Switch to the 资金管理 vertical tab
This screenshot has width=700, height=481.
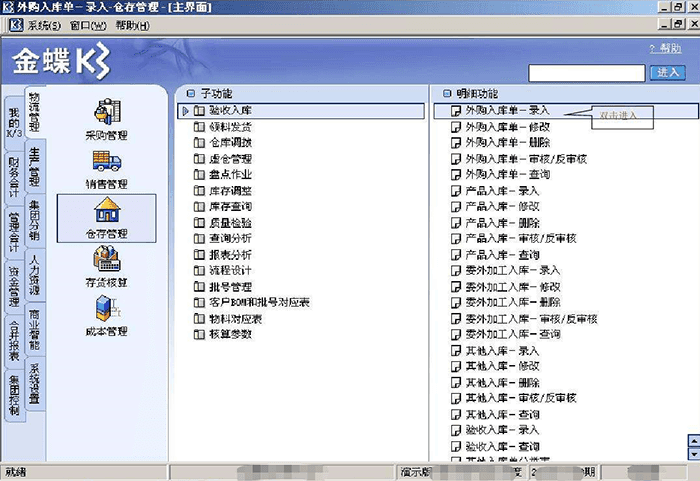[x=14, y=286]
